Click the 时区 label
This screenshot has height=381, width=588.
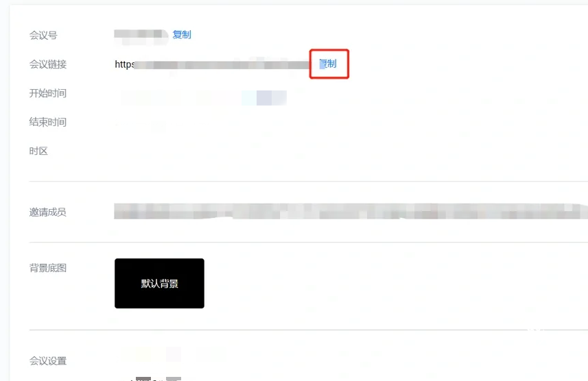tap(38, 151)
